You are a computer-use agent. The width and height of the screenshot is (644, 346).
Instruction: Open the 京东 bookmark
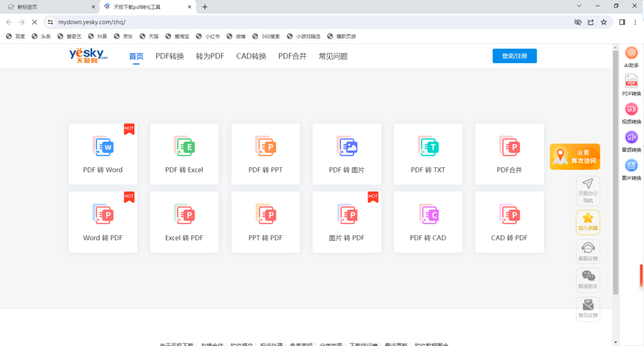(123, 36)
